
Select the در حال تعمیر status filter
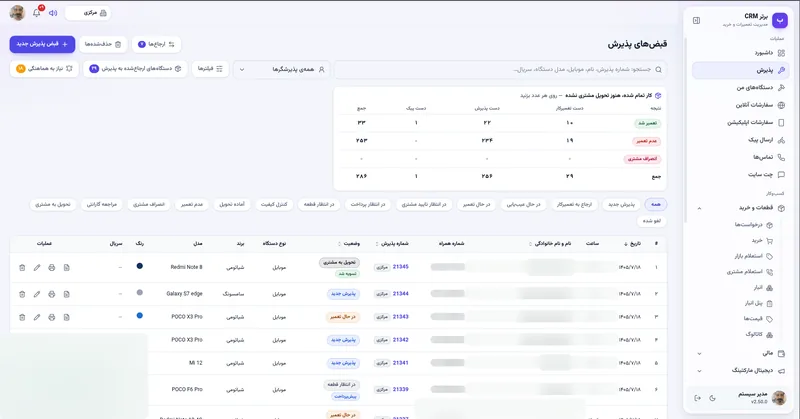click(x=476, y=205)
